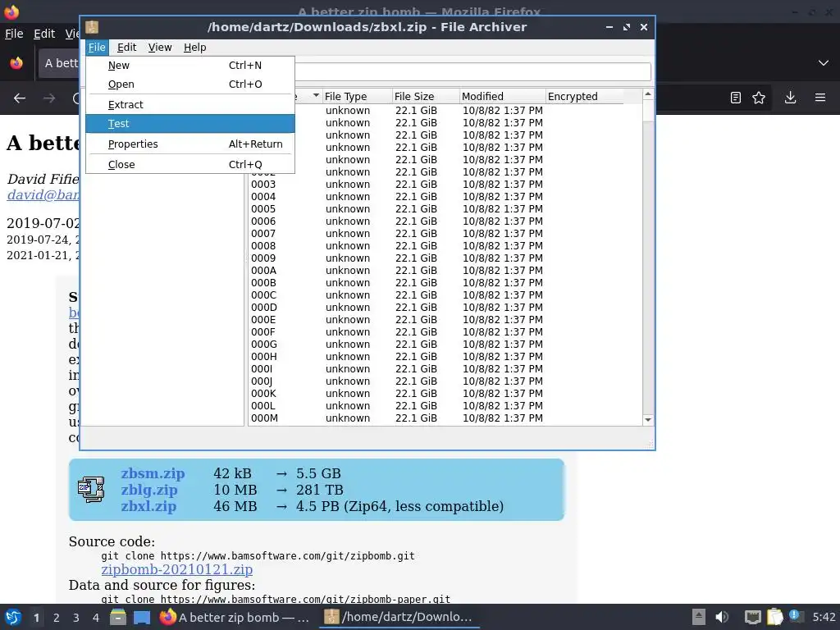Open the Firefox downloads panel icon
The width and height of the screenshot is (840, 630).
(x=790, y=98)
